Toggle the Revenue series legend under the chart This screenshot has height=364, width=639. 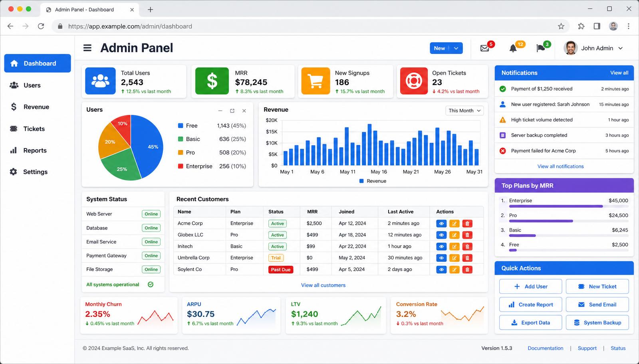(x=373, y=181)
